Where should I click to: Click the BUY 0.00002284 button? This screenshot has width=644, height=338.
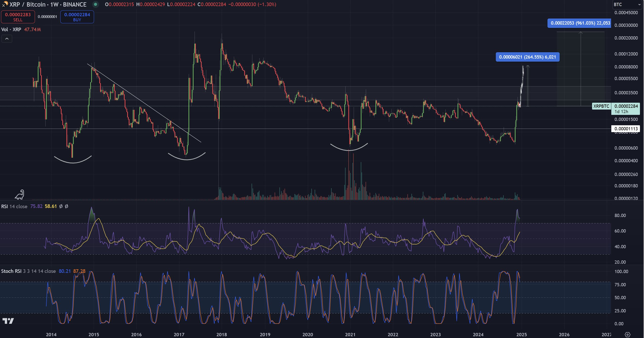pos(77,17)
